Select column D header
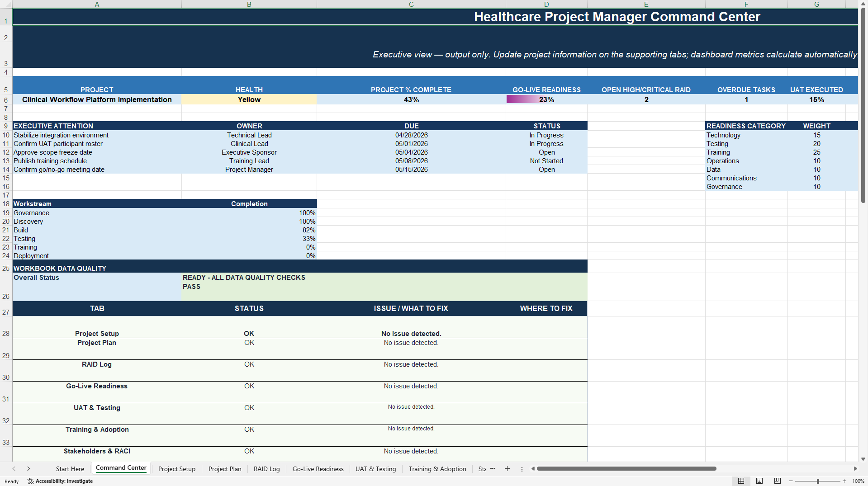Viewport: 868px width, 486px height. tap(546, 4)
